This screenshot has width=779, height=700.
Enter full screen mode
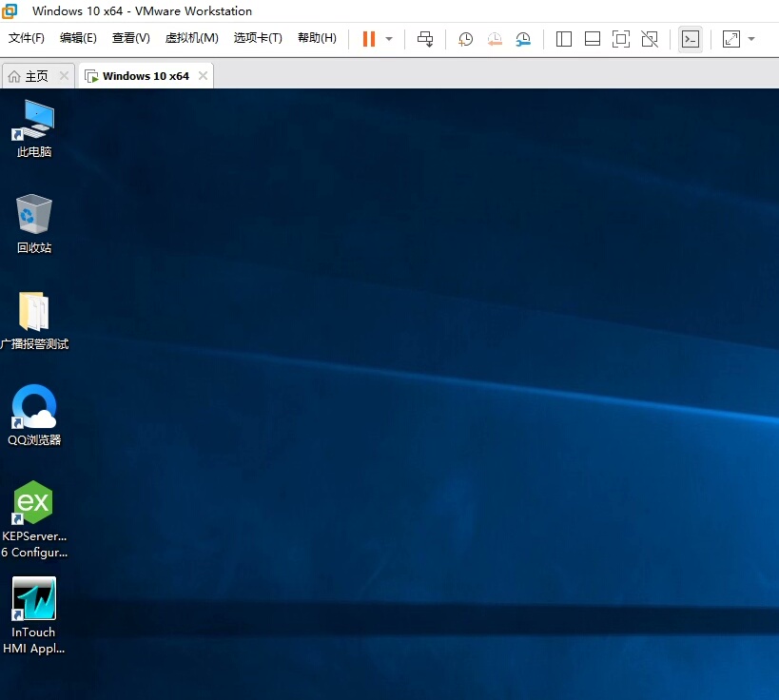tap(620, 39)
